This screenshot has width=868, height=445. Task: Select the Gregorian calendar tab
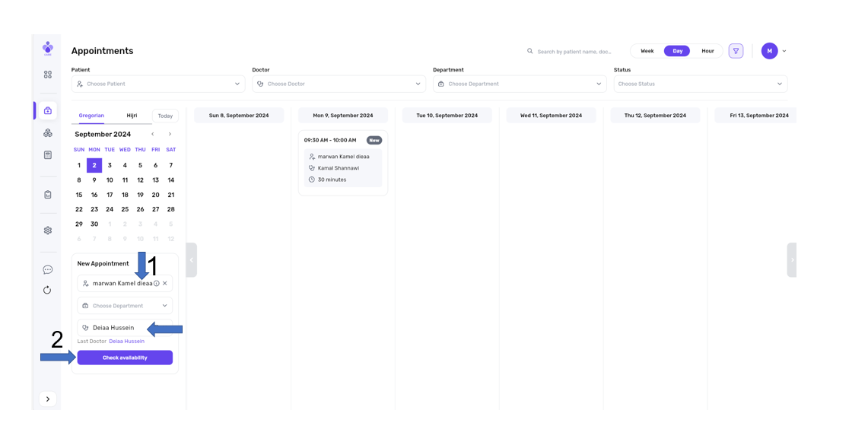pyautogui.click(x=91, y=116)
